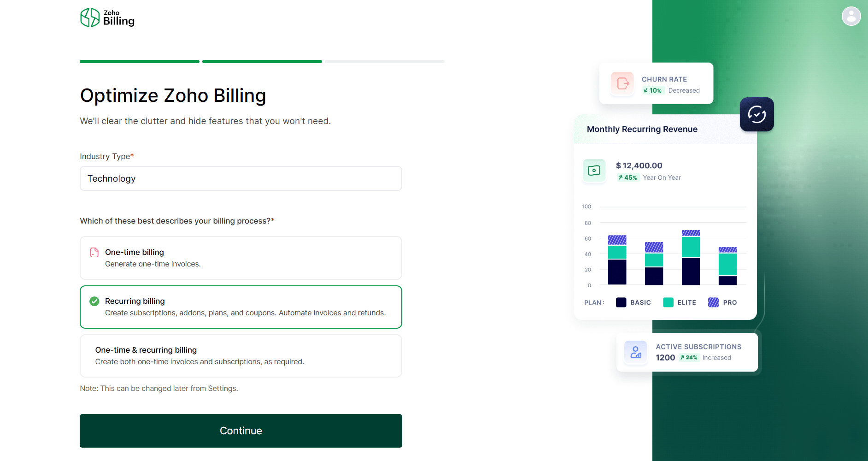
Task: Click the dark sync checkmark icon
Action: (x=757, y=114)
